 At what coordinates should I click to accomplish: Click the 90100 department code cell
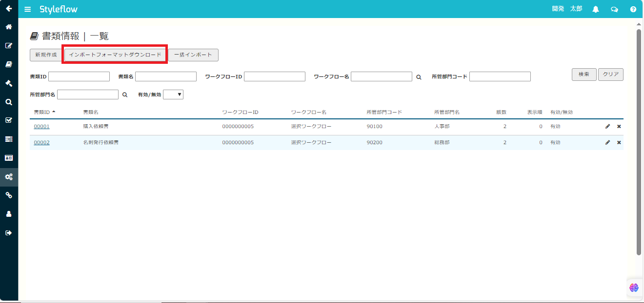pyautogui.click(x=374, y=127)
